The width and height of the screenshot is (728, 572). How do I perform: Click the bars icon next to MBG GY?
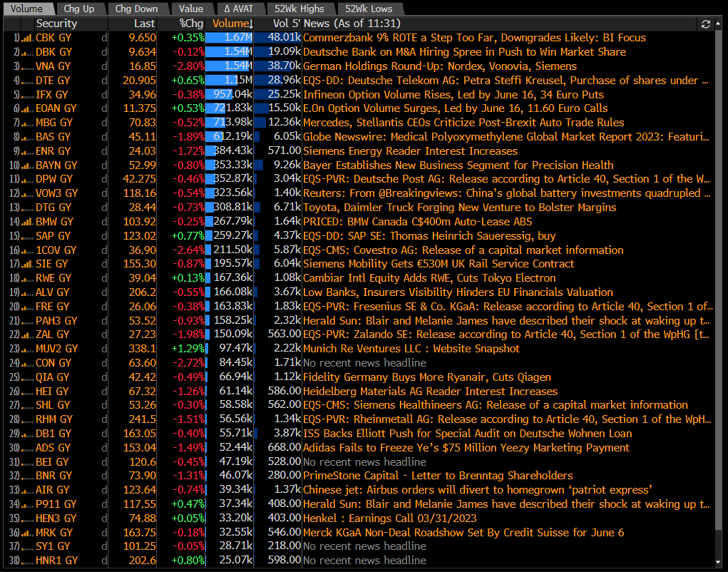27,123
